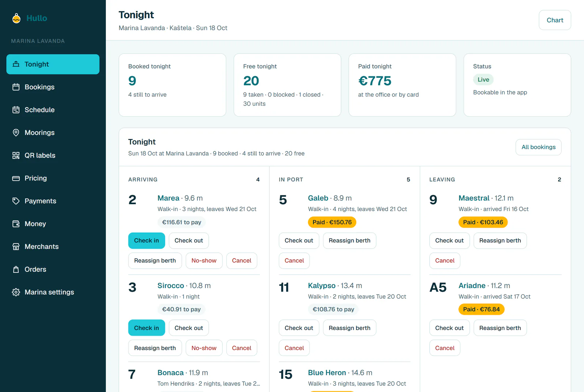The height and width of the screenshot is (392, 584).
Task: Check out Ariadne from berth A5
Action: [x=449, y=328]
